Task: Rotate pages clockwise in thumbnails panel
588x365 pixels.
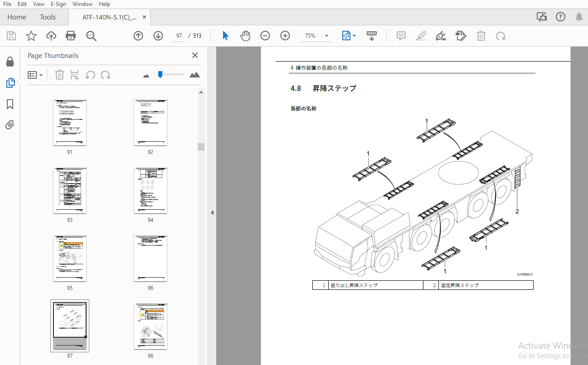Action: tap(106, 75)
